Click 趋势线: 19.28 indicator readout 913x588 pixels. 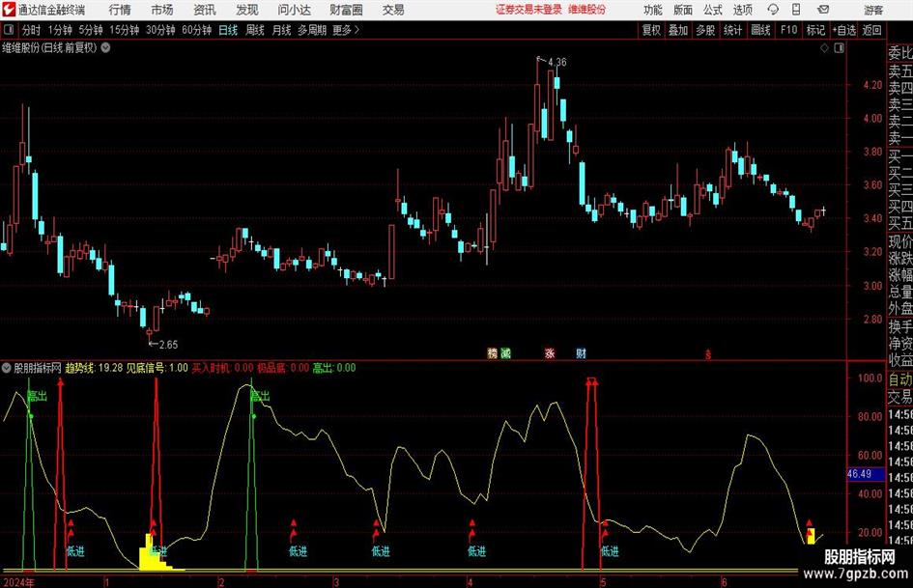point(94,368)
